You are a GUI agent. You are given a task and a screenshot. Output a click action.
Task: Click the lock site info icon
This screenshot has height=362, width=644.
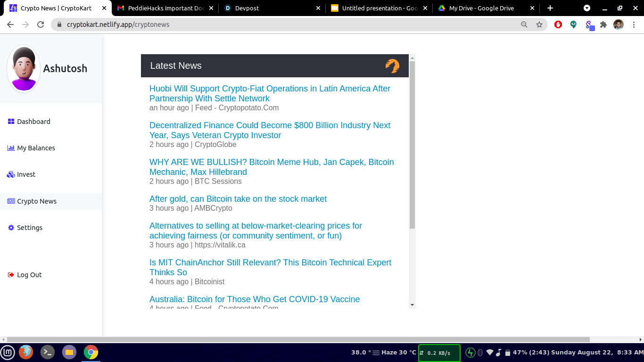tap(59, 25)
